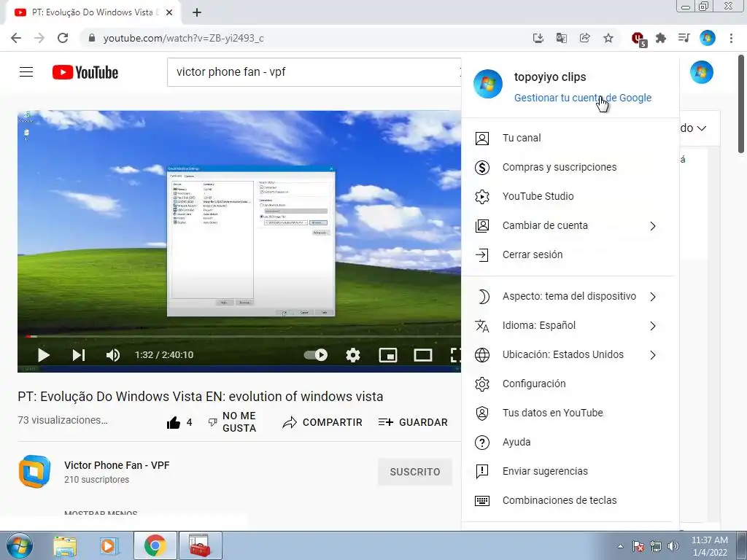Activate miniplayer mode
This screenshot has width=747, height=560.
(388, 355)
